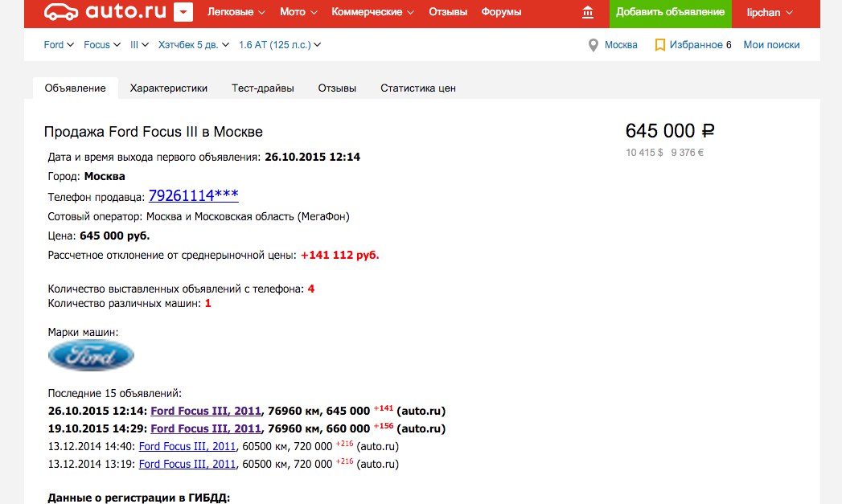Open the Статистика цен tab

(x=417, y=88)
